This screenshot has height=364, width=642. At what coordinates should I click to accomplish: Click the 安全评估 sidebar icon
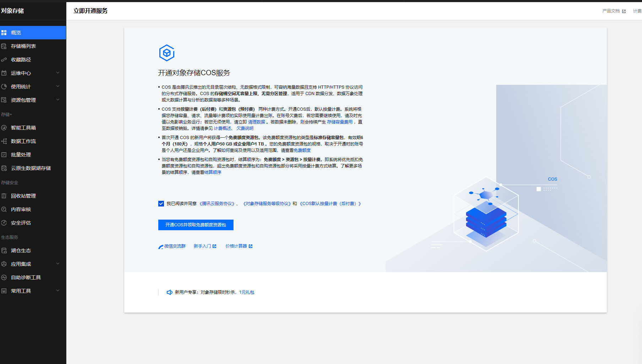click(4, 223)
